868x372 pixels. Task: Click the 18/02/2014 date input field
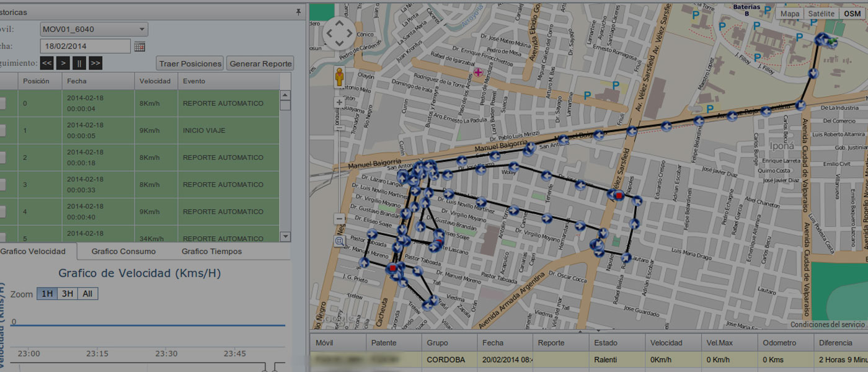point(86,46)
